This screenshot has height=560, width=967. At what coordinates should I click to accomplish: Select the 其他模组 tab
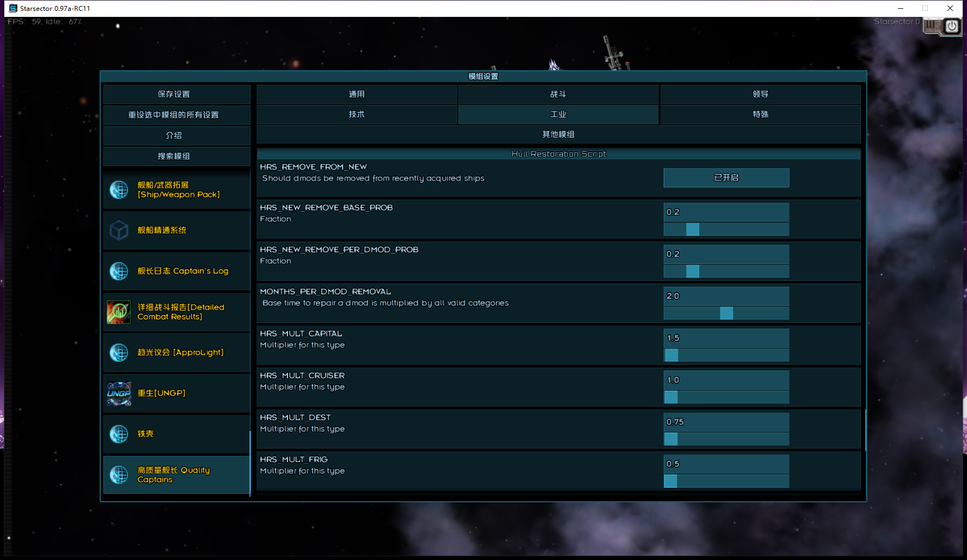pos(558,134)
